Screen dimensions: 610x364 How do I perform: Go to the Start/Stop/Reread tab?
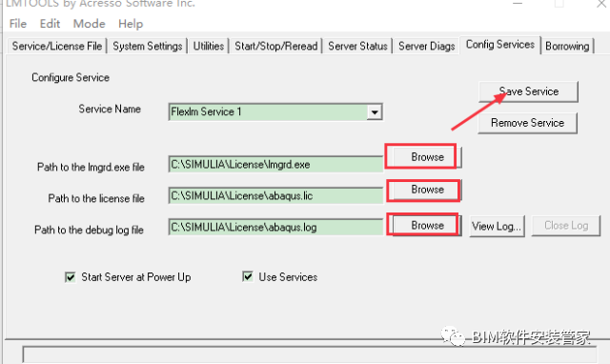pyautogui.click(x=276, y=47)
